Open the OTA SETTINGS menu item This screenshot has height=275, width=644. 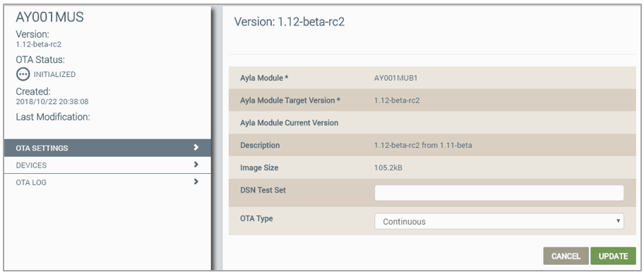pyautogui.click(x=107, y=148)
